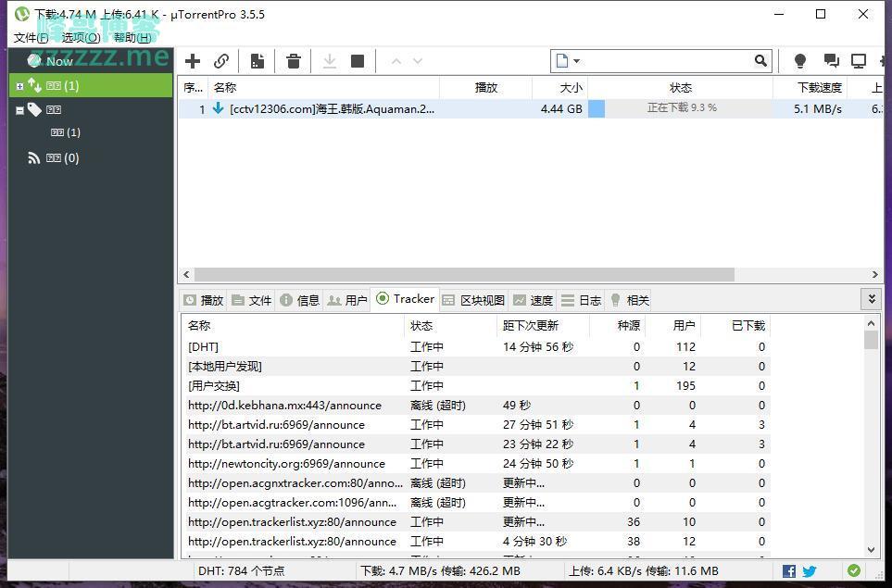Open the search provider dropdown arrow
892x588 pixels.
coord(576,61)
